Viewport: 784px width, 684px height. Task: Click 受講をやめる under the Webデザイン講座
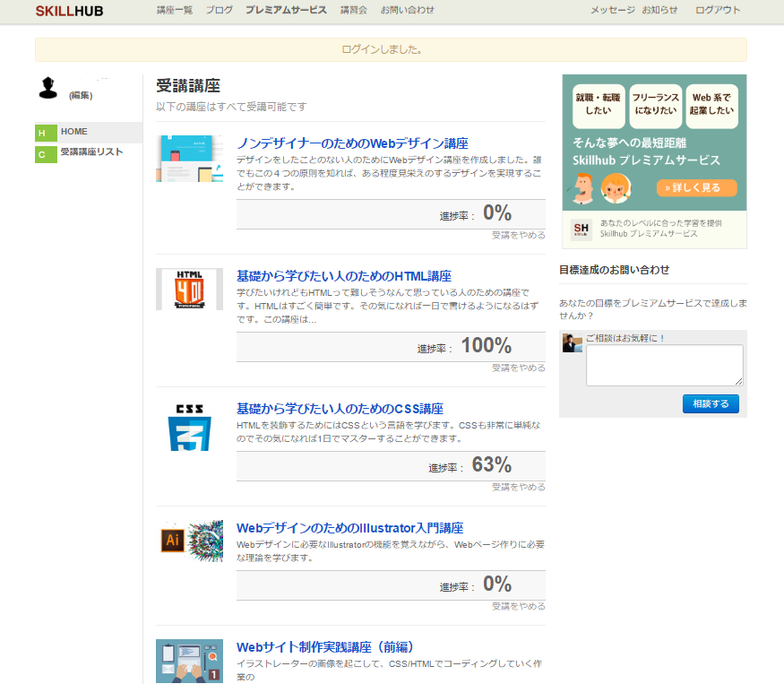(519, 235)
